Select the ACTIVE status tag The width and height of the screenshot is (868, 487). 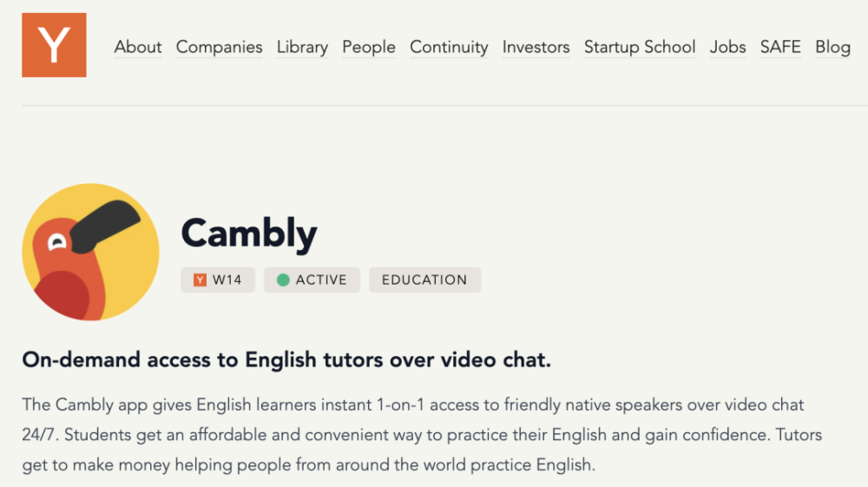[x=312, y=280]
